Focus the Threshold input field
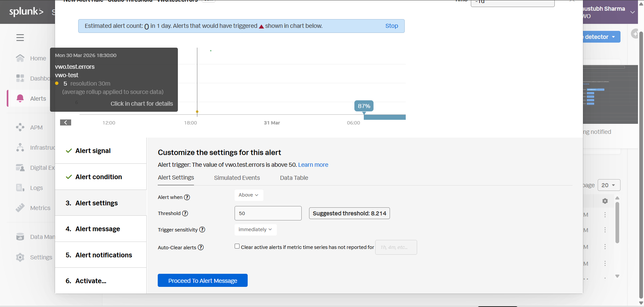 [268, 213]
